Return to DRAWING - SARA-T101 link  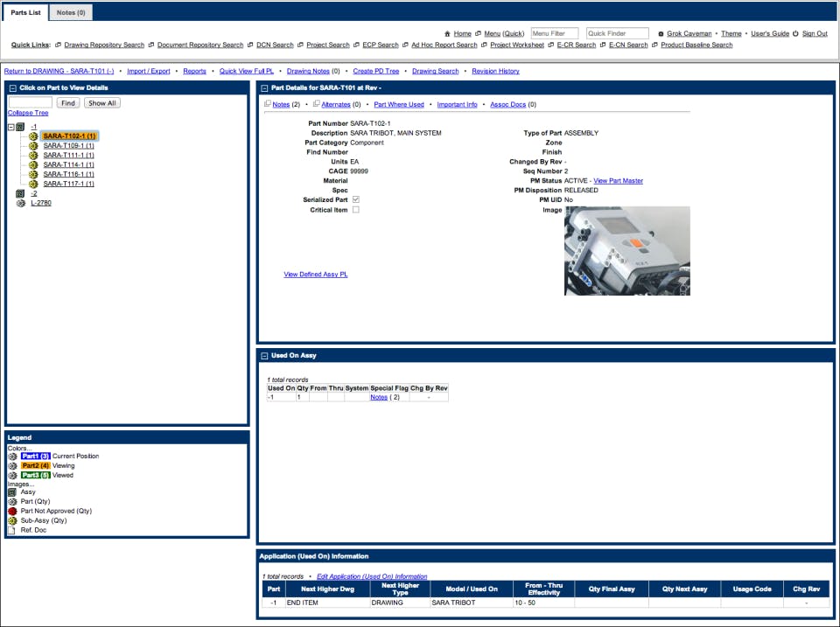point(59,71)
